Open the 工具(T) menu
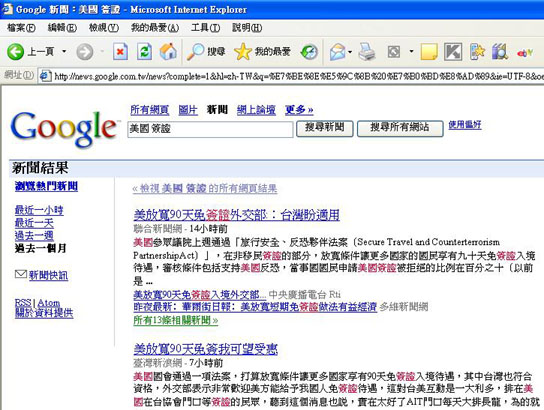 (205, 28)
